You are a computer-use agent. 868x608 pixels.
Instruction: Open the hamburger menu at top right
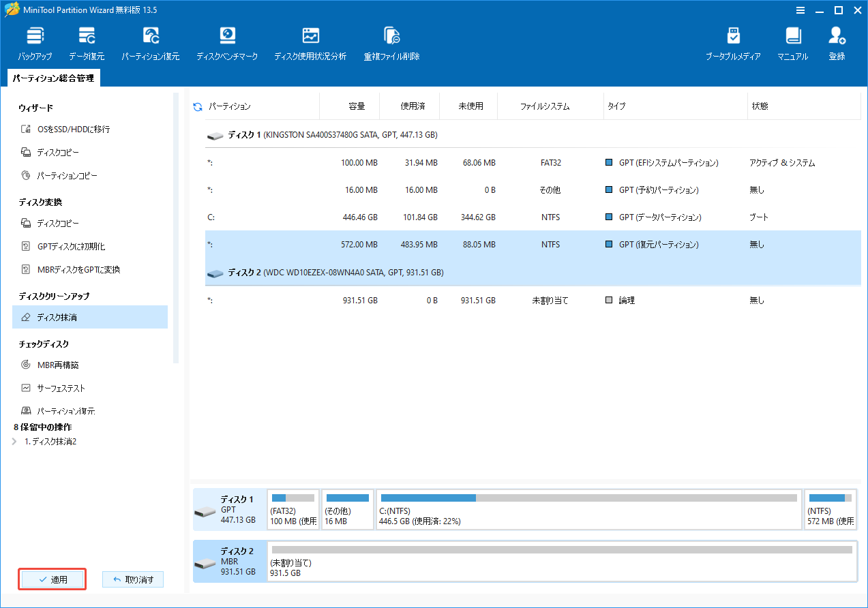(799, 10)
